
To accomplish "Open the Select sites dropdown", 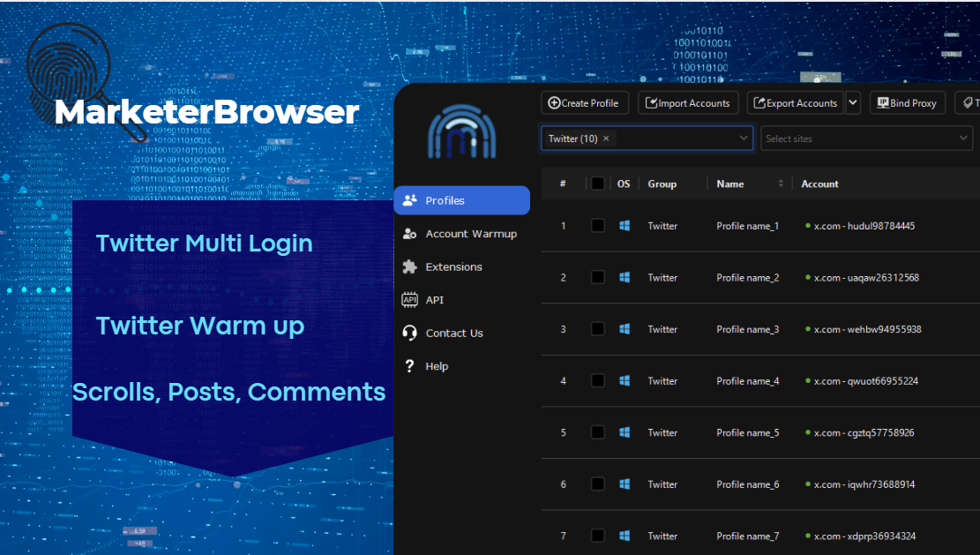I will (x=963, y=139).
